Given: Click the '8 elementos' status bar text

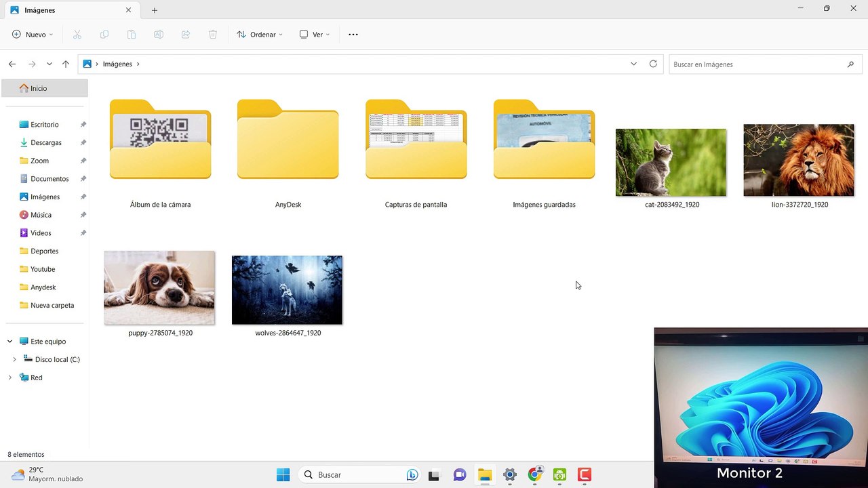Looking at the screenshot, I should [26, 454].
